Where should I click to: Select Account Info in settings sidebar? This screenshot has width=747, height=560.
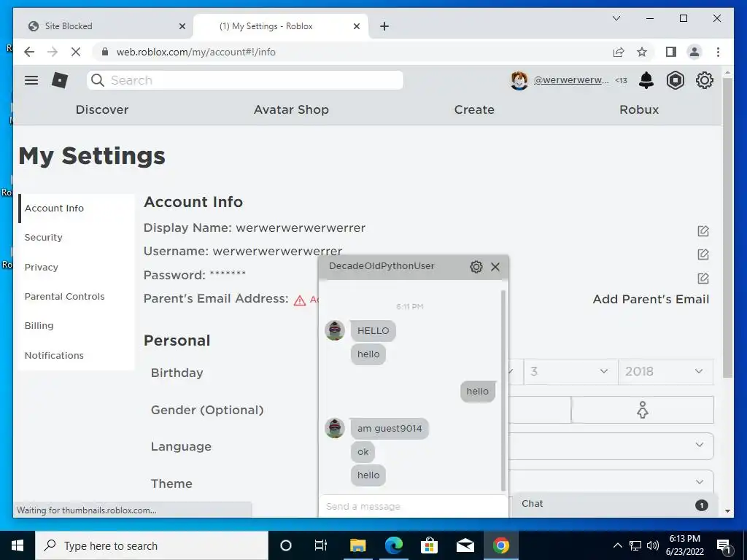tap(76, 208)
